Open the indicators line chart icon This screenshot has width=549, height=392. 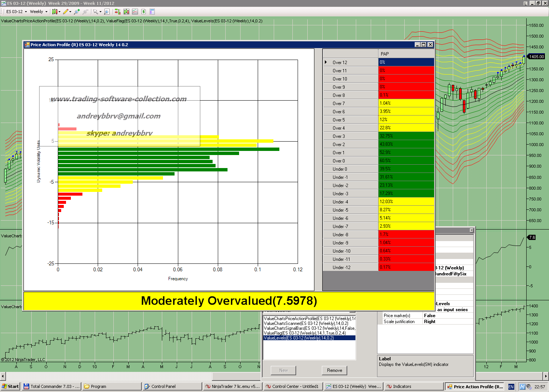pyautogui.click(x=135, y=12)
